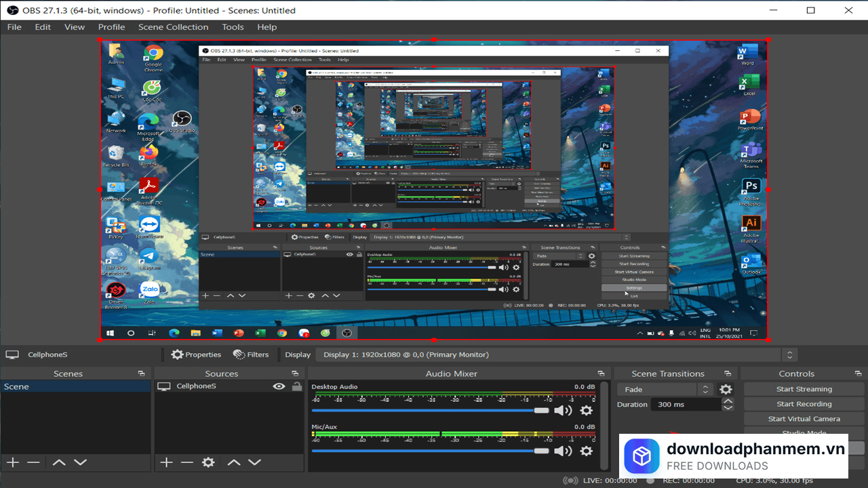The width and height of the screenshot is (868, 488).
Task: Open the Scene Collection menu
Action: coord(173,27)
